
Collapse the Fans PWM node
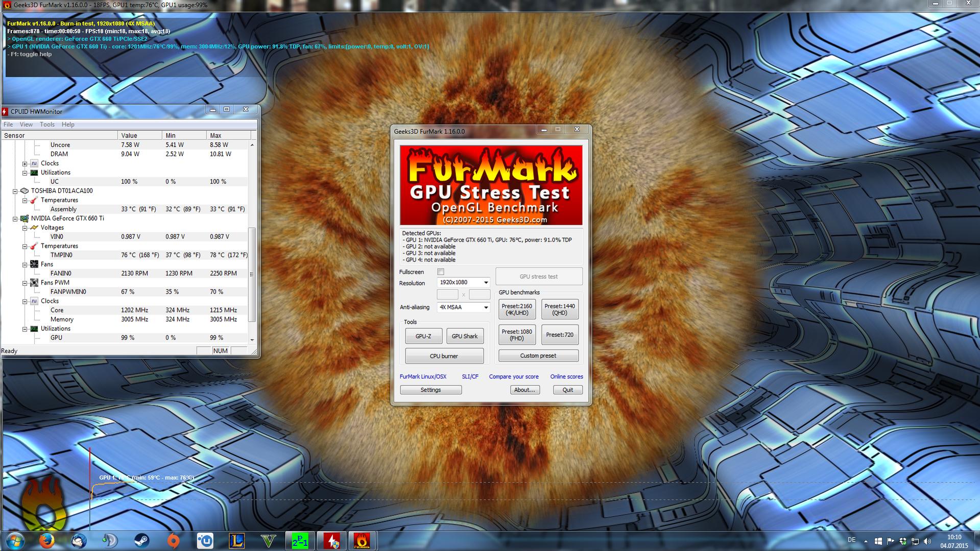pyautogui.click(x=25, y=283)
